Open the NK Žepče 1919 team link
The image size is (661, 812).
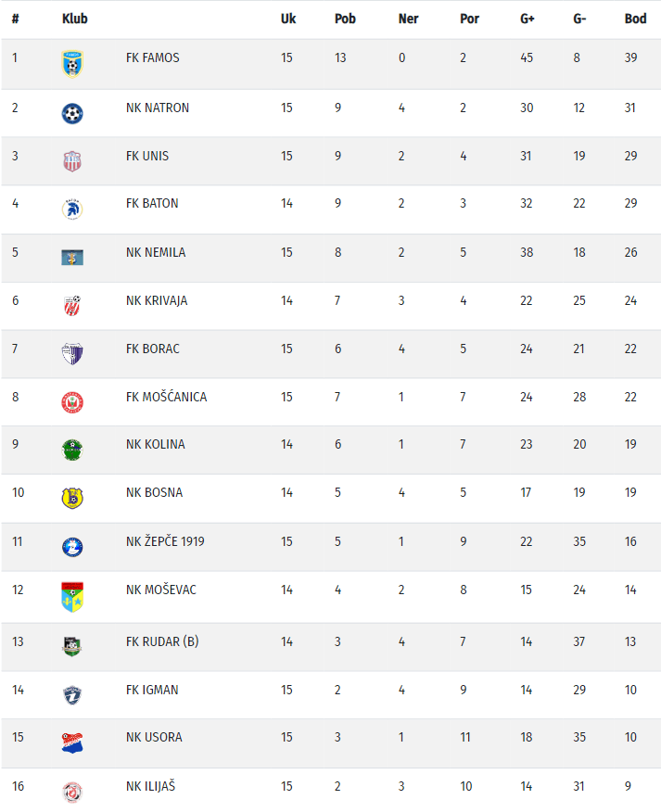(165, 541)
